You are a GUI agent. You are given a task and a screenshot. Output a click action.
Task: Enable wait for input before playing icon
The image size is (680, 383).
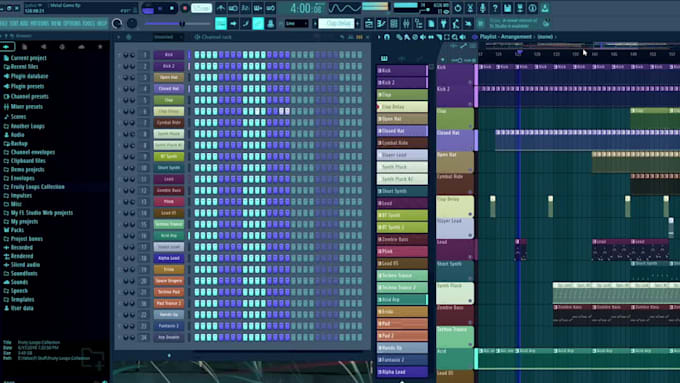pyautogui.click(x=233, y=8)
